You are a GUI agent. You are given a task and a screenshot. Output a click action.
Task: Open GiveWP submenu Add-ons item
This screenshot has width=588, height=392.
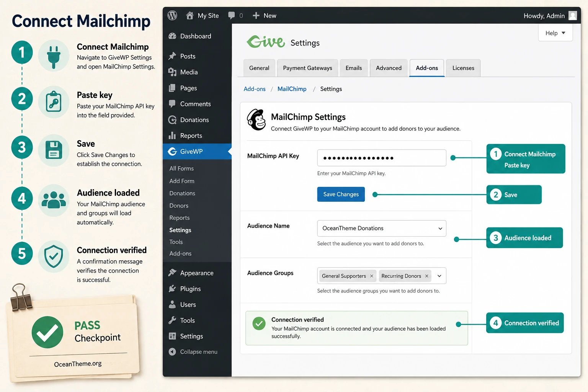click(x=180, y=253)
